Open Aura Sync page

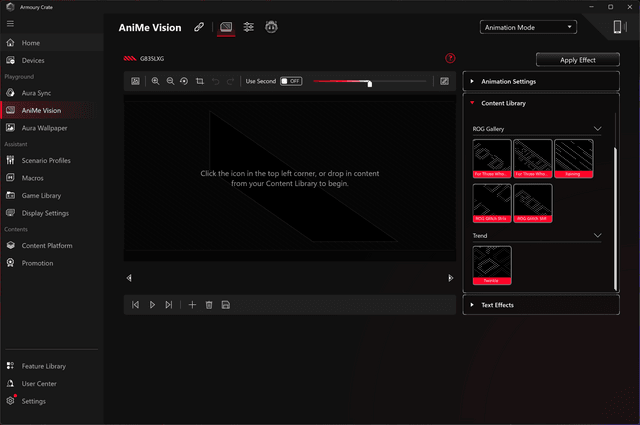click(51, 93)
